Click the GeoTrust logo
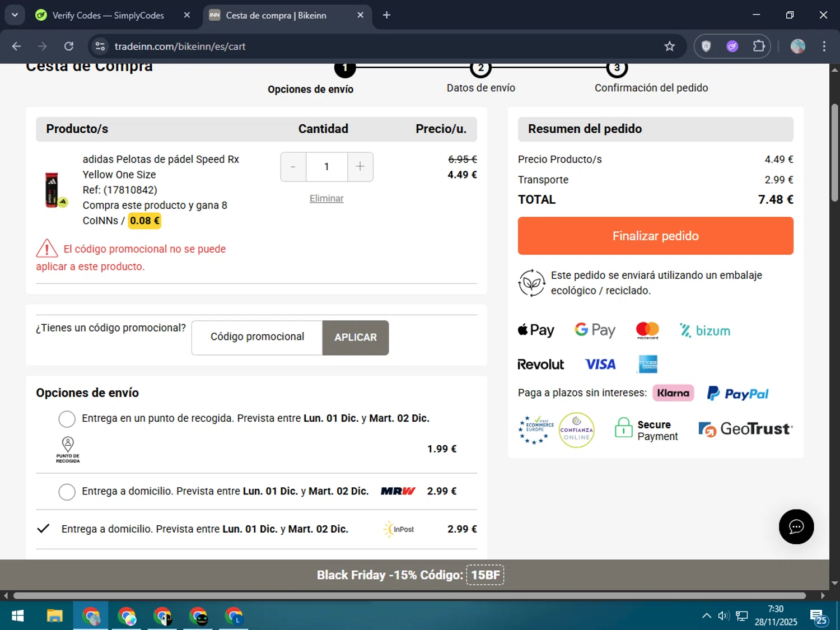The height and width of the screenshot is (630, 840). click(x=745, y=430)
